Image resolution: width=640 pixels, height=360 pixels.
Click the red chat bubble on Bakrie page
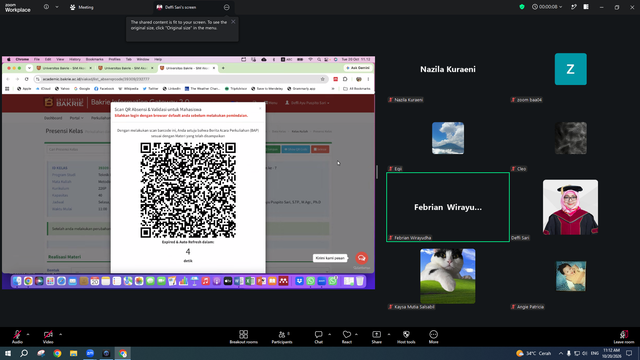[361, 258]
